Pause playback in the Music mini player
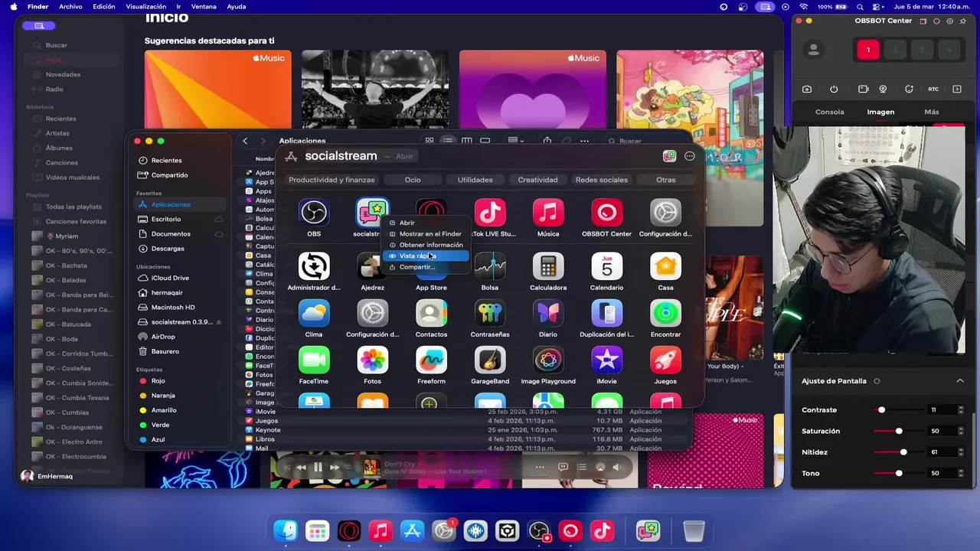980x551 pixels. [x=318, y=468]
